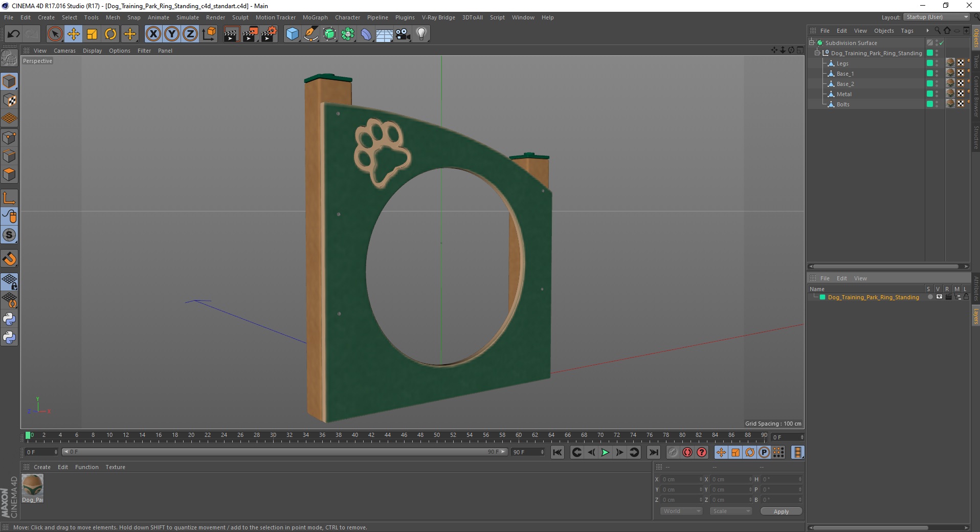The height and width of the screenshot is (532, 980).
Task: Toggle layer visibility eye for Dog_Training layer
Action: tap(939, 297)
